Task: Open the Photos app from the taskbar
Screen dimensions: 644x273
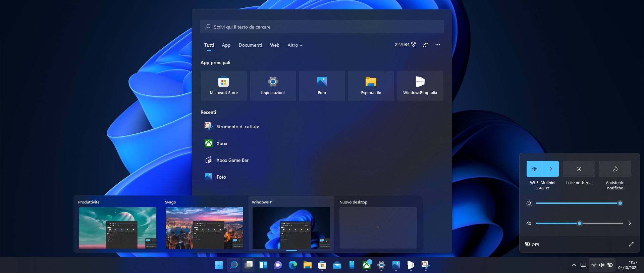Action: click(396, 265)
